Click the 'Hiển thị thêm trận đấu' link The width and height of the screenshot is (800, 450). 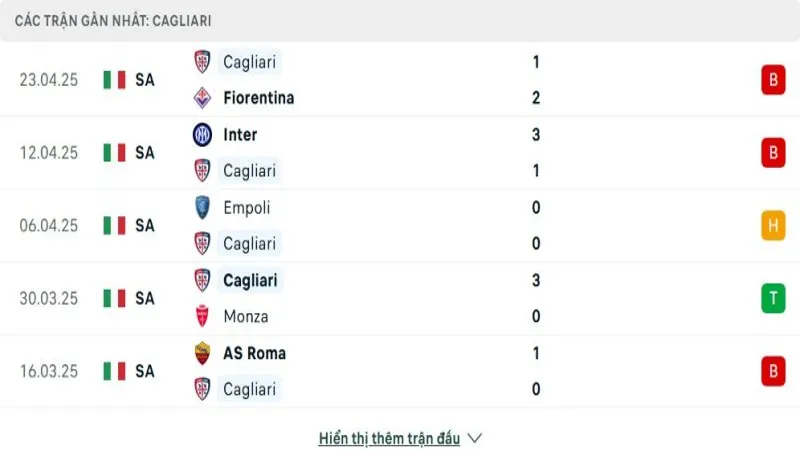(x=389, y=438)
